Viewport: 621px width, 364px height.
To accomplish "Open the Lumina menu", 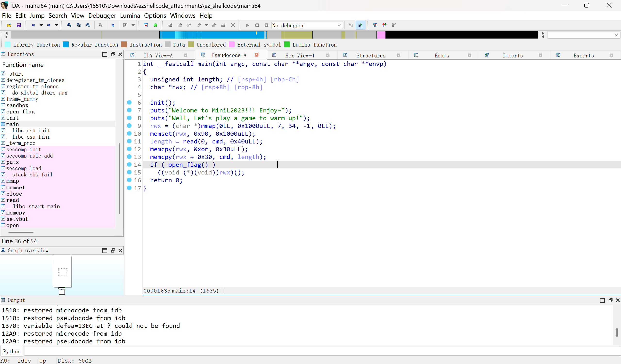I will point(130,16).
